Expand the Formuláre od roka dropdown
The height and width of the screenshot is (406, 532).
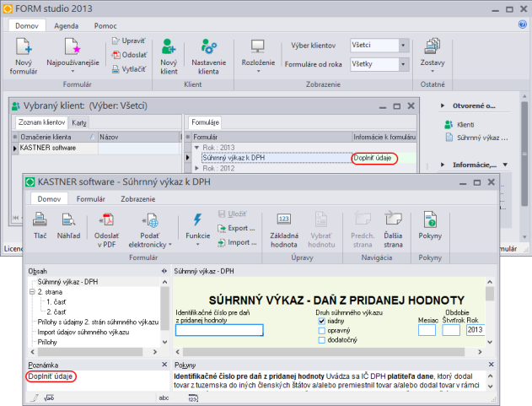[x=379, y=64]
